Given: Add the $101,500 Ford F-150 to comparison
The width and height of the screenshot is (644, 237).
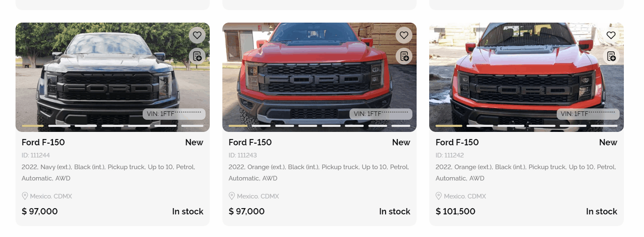Looking at the screenshot, I should click(x=611, y=56).
